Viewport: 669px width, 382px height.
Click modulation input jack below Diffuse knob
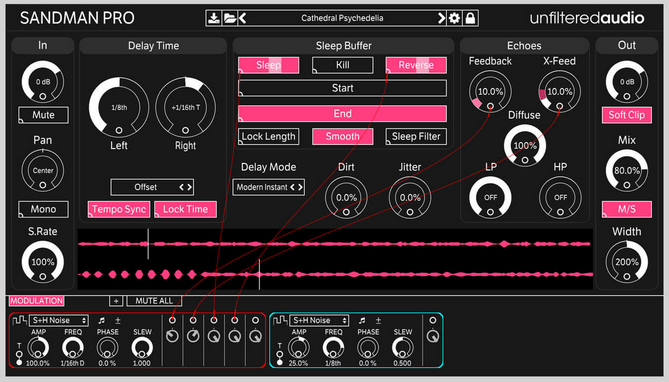click(x=525, y=160)
